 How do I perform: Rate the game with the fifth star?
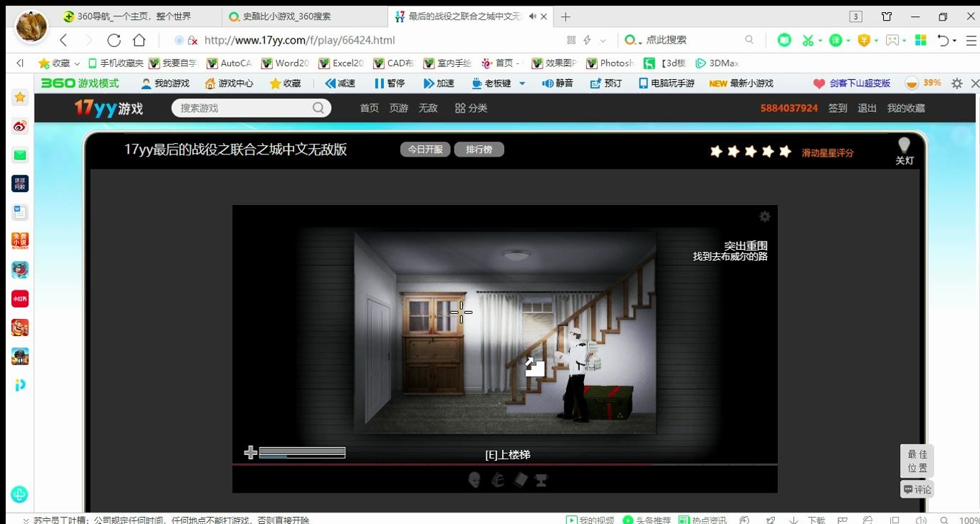[x=785, y=152]
